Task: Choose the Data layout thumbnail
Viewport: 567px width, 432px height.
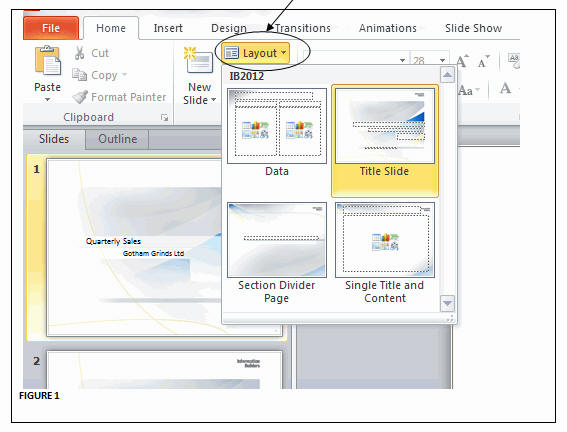Action: click(x=277, y=126)
